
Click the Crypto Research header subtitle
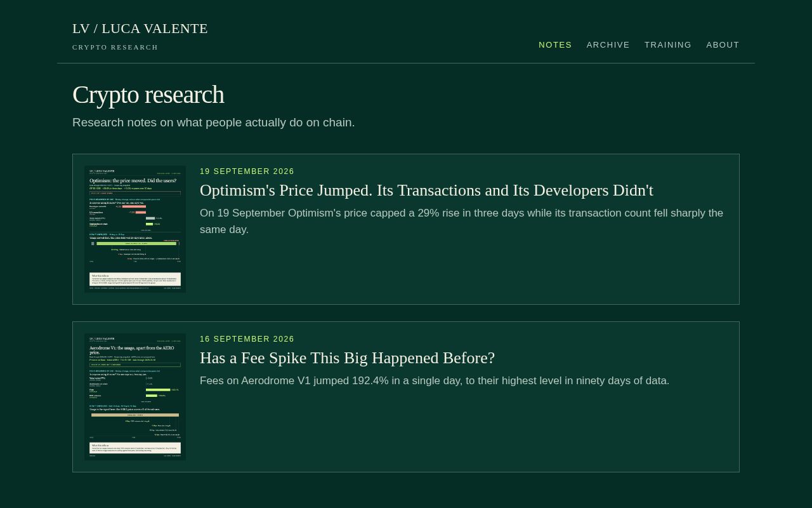[115, 47]
